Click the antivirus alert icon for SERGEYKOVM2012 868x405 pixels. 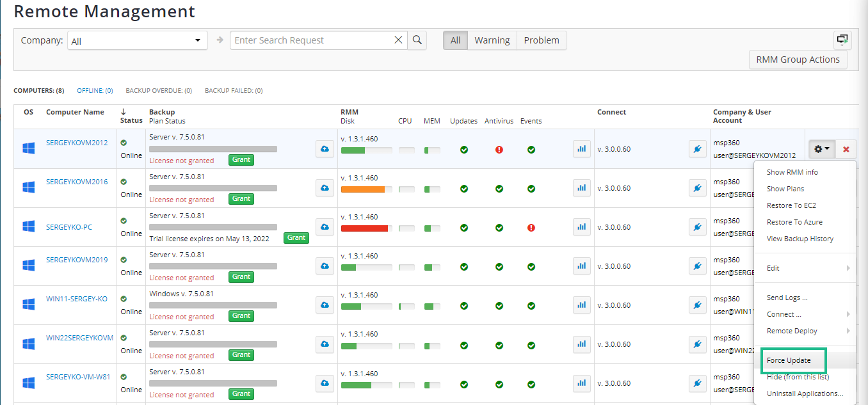tap(499, 149)
